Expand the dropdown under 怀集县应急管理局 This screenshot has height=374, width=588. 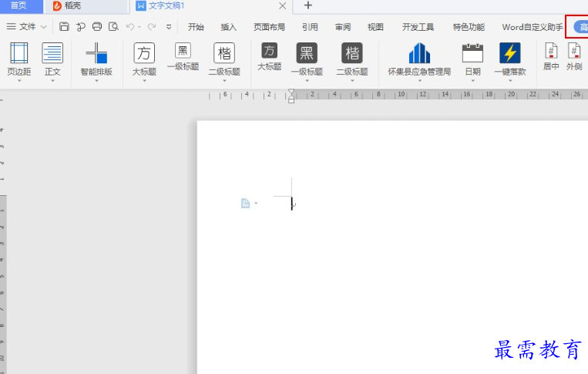(x=420, y=81)
